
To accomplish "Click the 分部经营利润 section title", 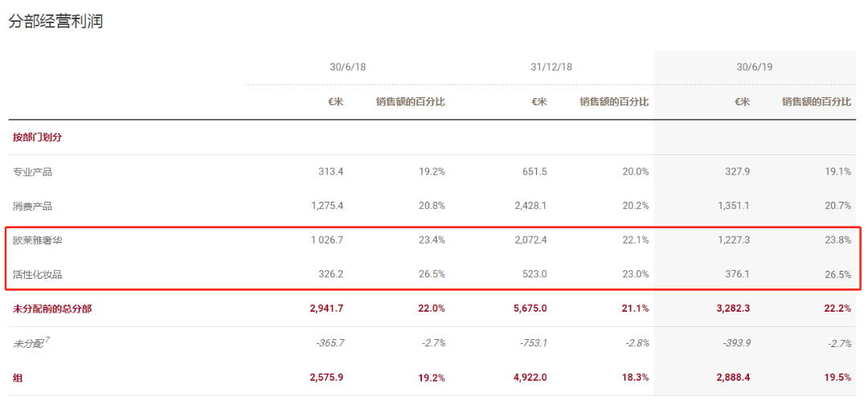I will pos(55,22).
